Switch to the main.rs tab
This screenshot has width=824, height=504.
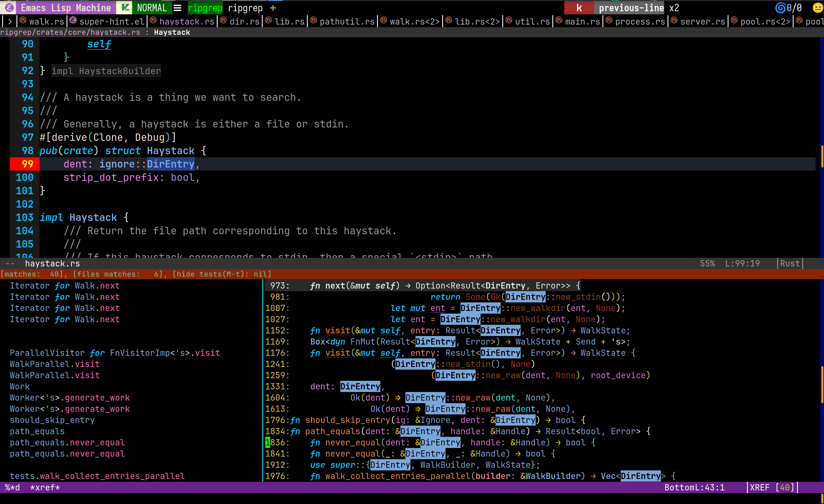(x=582, y=21)
